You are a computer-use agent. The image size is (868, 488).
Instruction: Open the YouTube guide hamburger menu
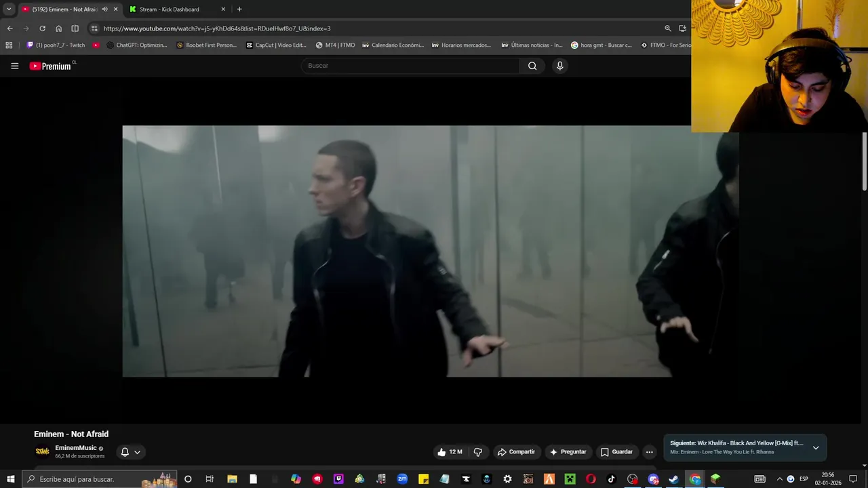pos(14,66)
